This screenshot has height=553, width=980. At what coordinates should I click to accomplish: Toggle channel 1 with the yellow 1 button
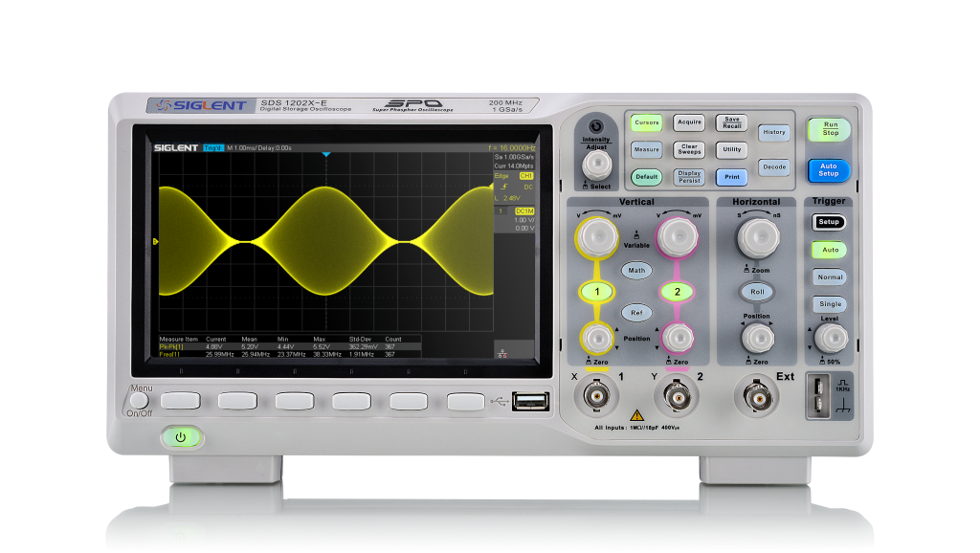tap(597, 291)
